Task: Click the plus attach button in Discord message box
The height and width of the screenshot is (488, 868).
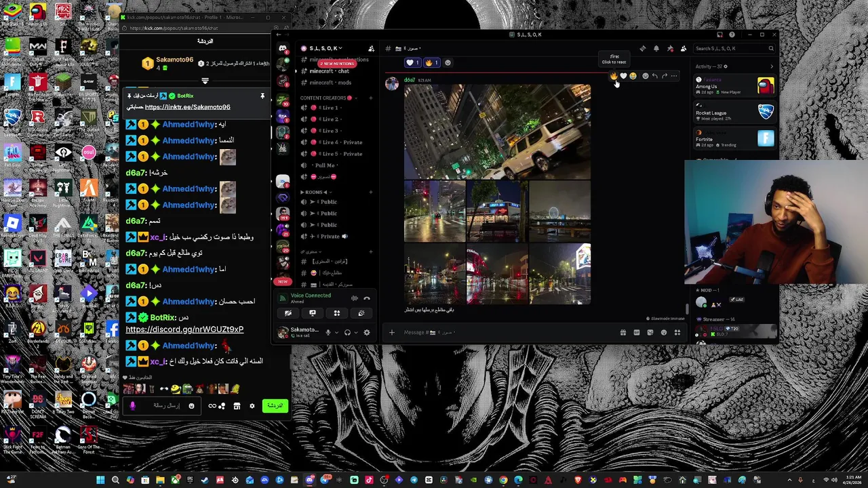Action: pyautogui.click(x=391, y=332)
